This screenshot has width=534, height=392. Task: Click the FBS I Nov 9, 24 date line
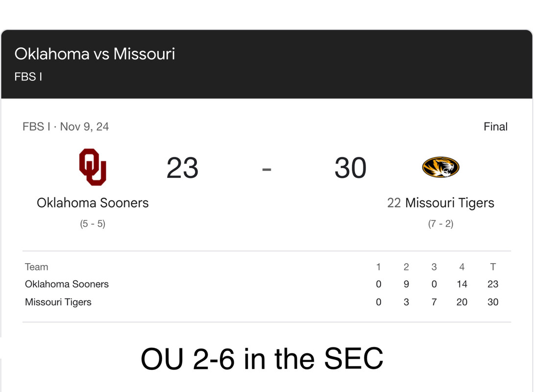[x=66, y=127]
